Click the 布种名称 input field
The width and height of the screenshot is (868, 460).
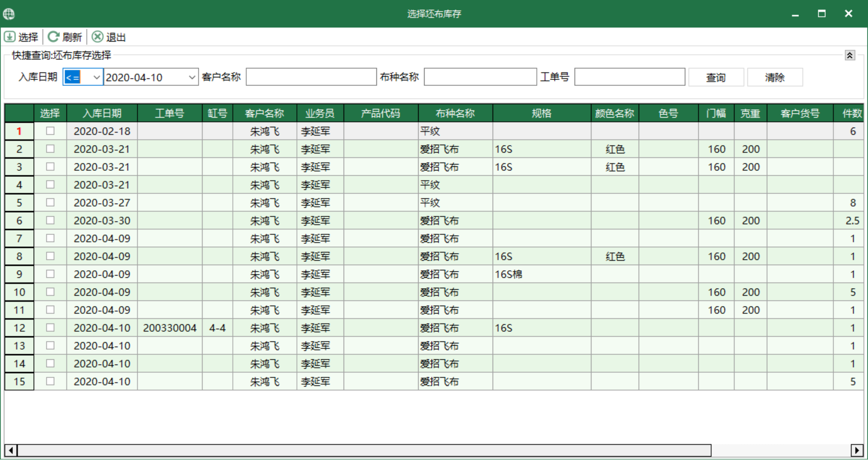tap(480, 77)
